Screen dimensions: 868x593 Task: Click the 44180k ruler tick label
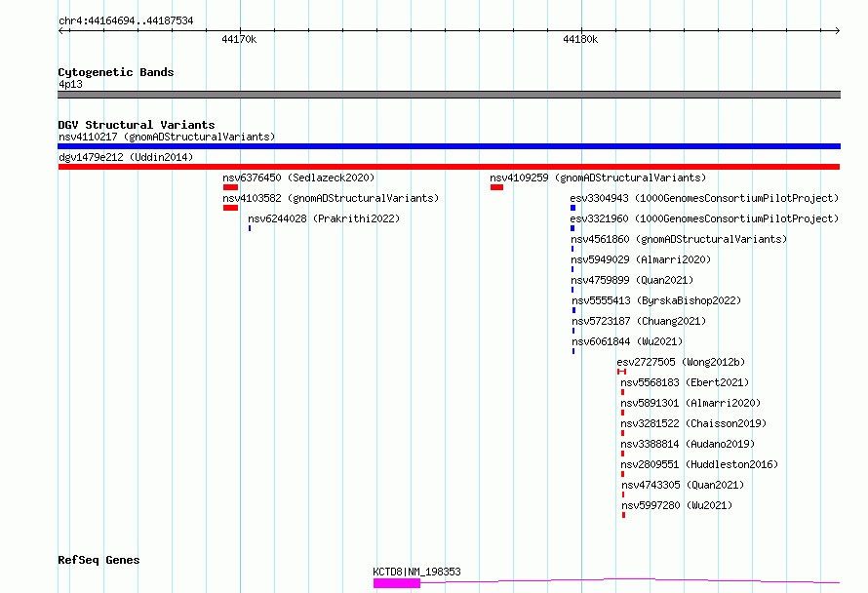tap(580, 39)
